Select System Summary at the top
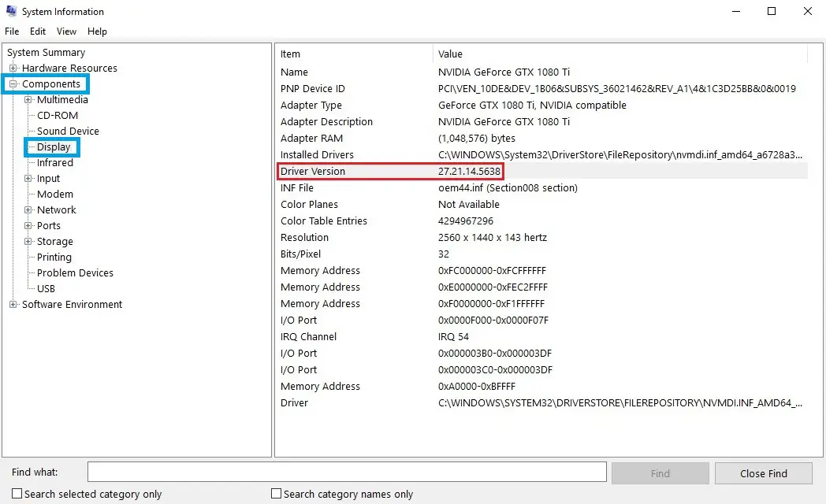Image resolution: width=826 pixels, height=504 pixels. point(44,52)
